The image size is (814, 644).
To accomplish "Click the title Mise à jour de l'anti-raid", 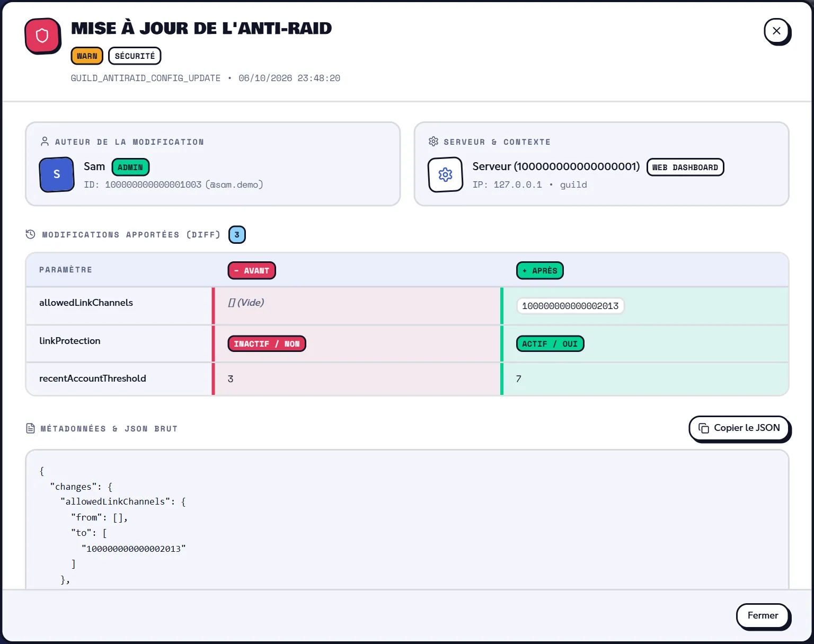I will [201, 28].
